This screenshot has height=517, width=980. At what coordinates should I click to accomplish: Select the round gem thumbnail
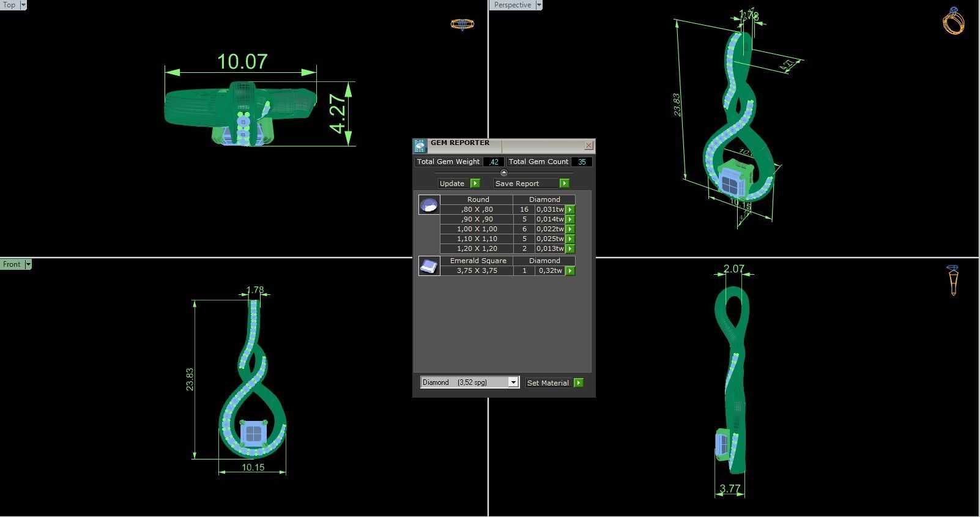[429, 205]
